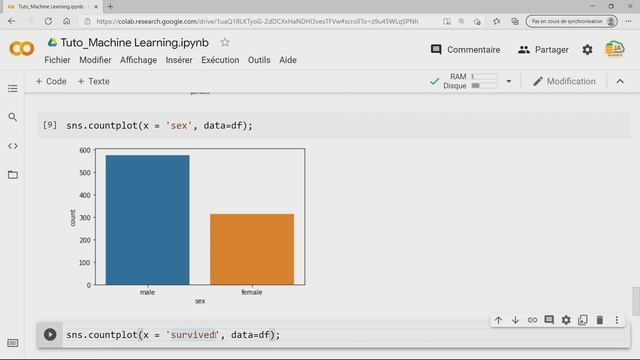Open the account avatar menu

coord(615,49)
